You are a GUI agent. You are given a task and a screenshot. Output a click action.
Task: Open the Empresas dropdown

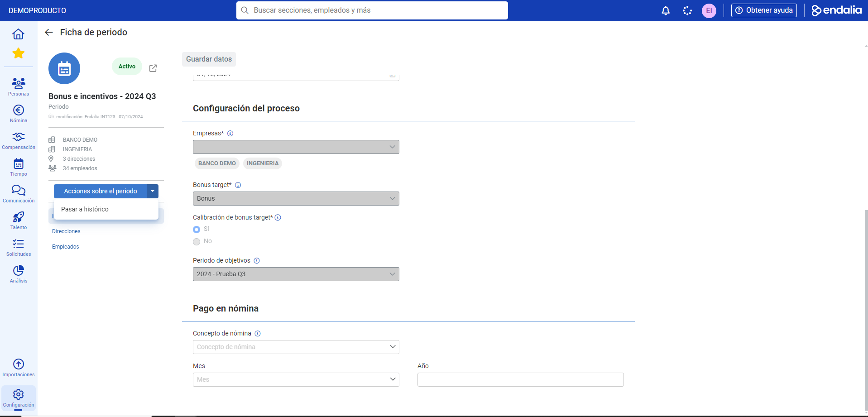[296, 147]
